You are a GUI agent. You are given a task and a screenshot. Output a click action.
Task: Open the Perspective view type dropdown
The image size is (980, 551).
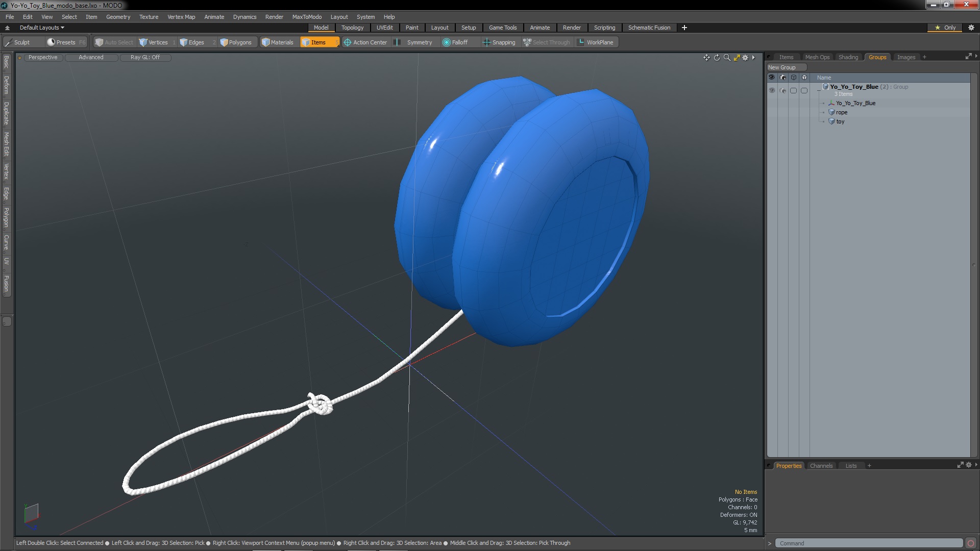[43, 57]
